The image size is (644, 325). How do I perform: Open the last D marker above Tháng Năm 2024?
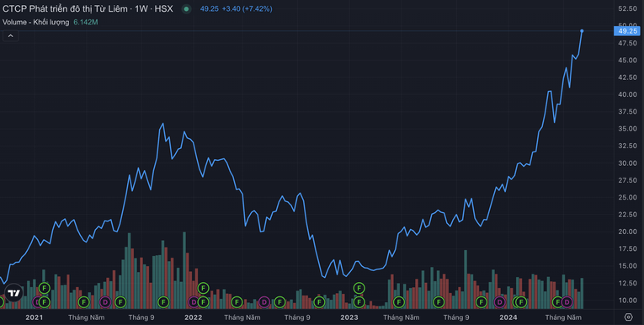(x=567, y=302)
